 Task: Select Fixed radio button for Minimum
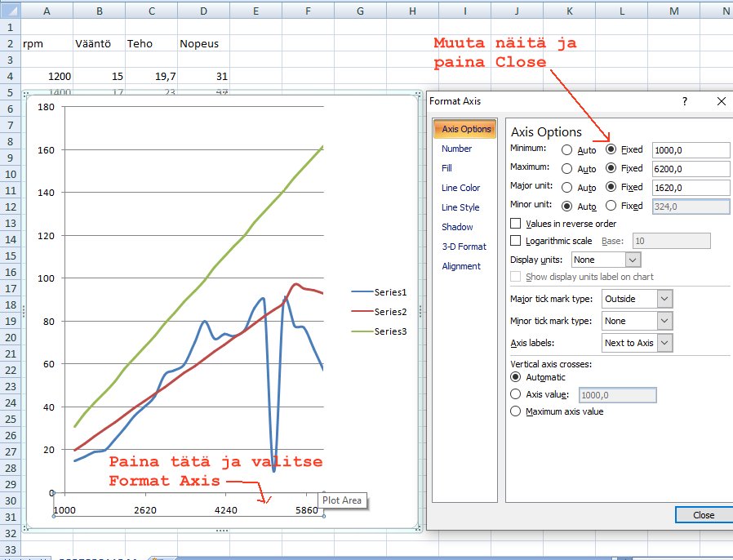coord(611,149)
